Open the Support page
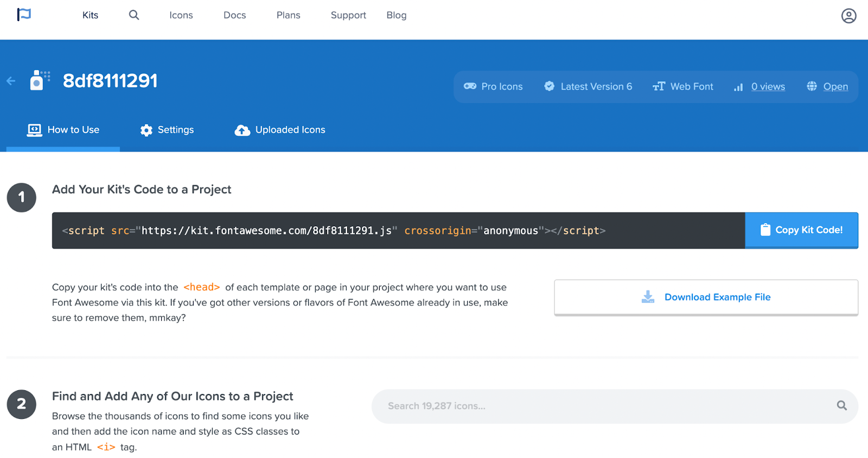868x458 pixels. [348, 15]
